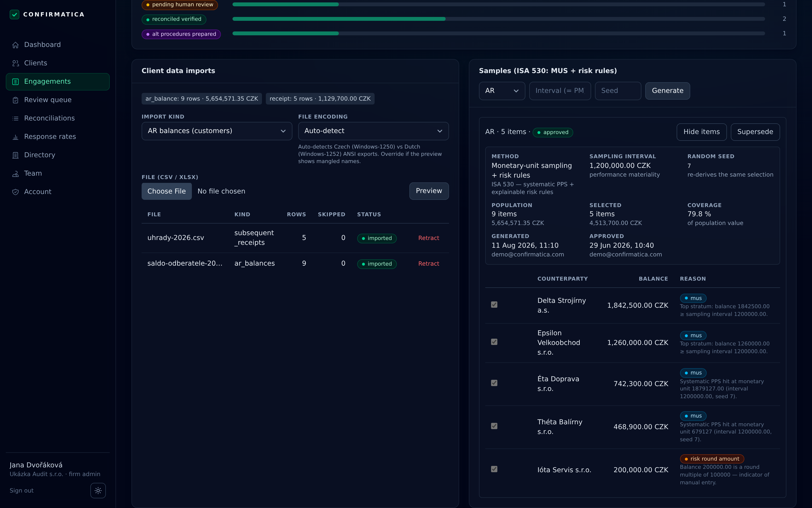
Task: Open Dashboard in the sidebar
Action: (x=58, y=45)
